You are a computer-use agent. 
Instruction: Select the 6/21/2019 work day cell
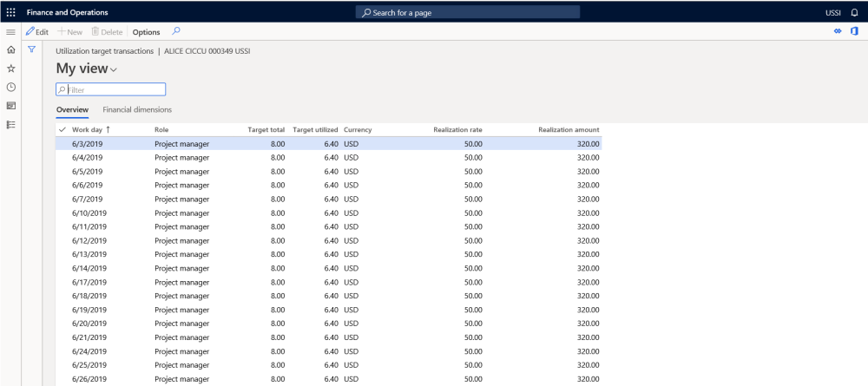(89, 337)
